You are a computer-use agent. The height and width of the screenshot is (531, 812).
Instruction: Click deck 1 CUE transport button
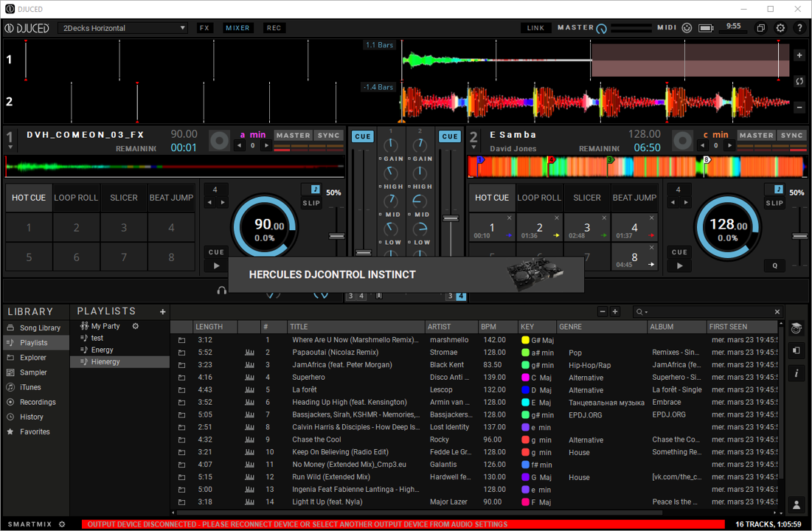217,252
